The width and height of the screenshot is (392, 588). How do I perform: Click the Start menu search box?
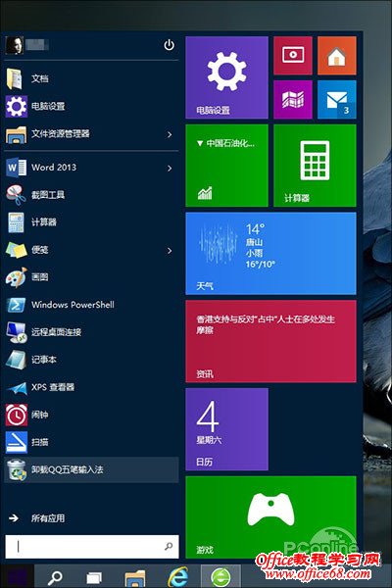pos(92,547)
